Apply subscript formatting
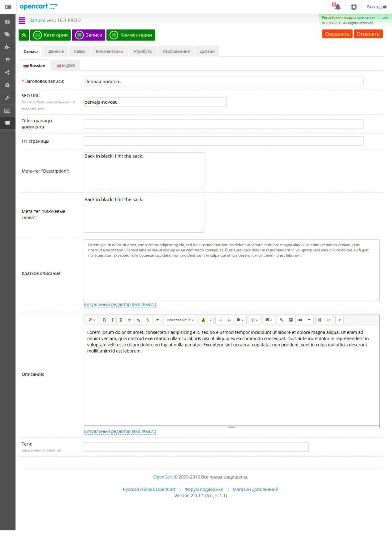This screenshot has width=392, height=535. [138, 320]
